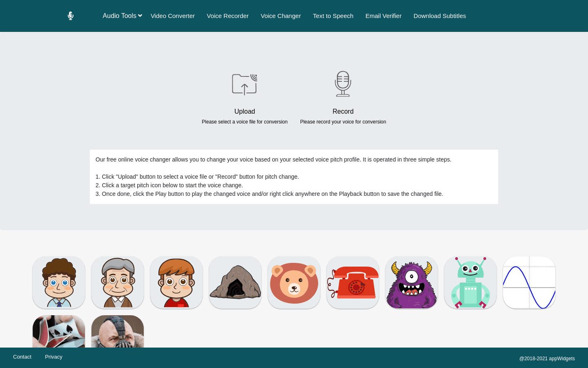
Task: Select the green robot voice
Action: (470, 283)
